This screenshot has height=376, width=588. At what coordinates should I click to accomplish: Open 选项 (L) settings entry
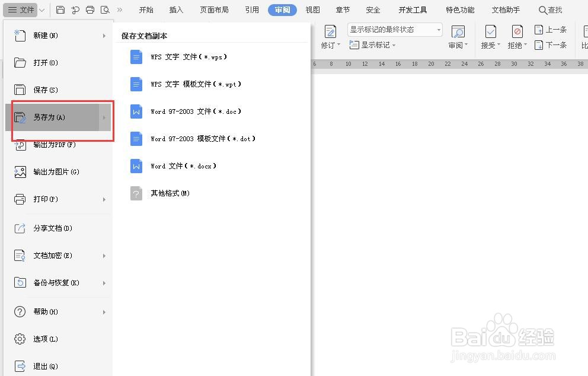pyautogui.click(x=58, y=339)
